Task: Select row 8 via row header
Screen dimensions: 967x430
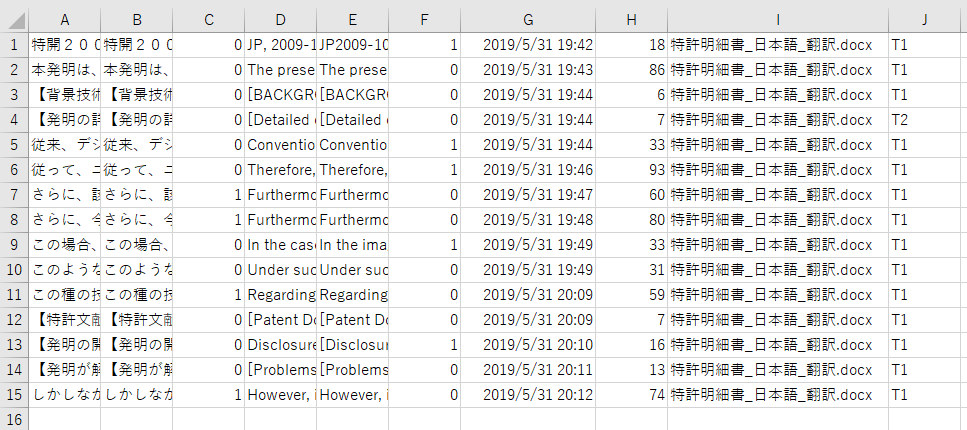Action: click(x=14, y=220)
